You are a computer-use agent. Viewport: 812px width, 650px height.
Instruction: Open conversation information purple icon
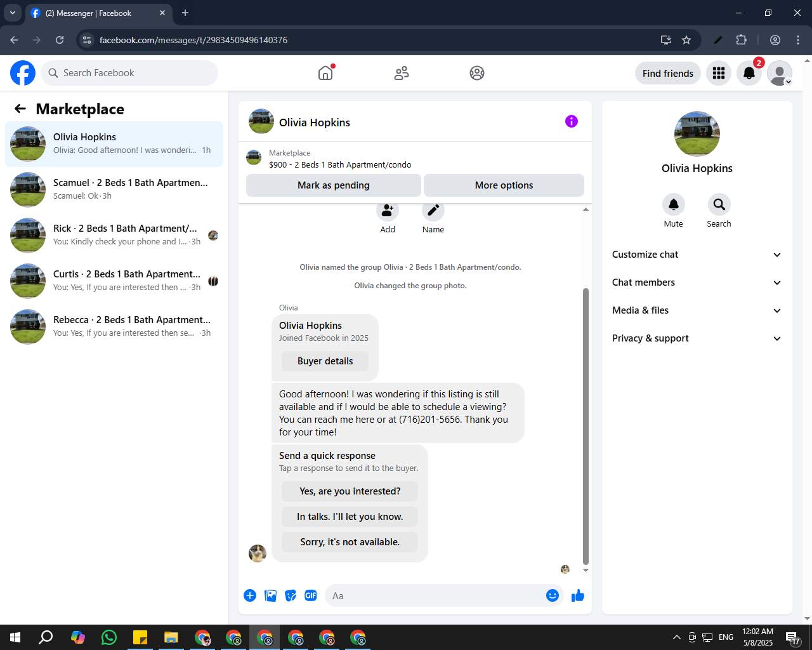(572, 121)
